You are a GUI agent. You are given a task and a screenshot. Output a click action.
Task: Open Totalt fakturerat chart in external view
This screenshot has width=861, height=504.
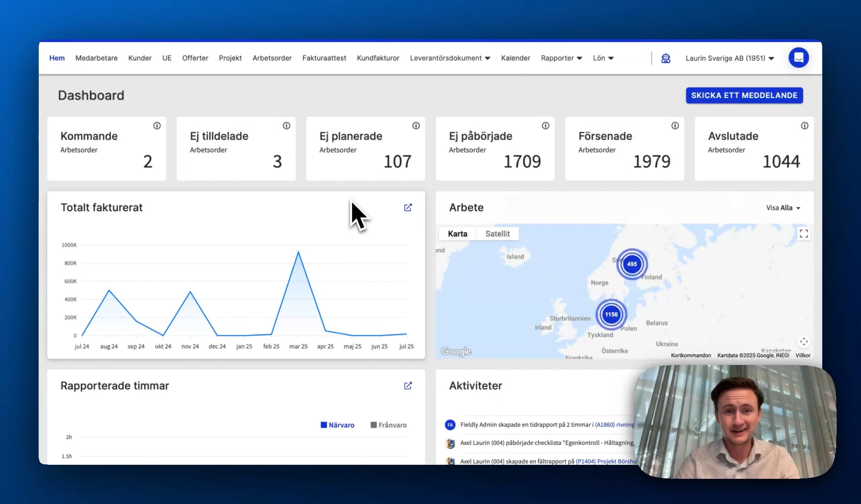coord(408,208)
